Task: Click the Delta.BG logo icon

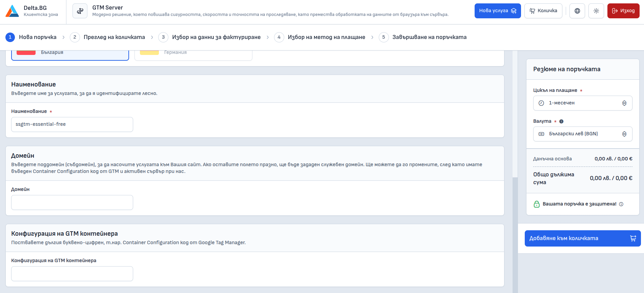Action: [12, 11]
